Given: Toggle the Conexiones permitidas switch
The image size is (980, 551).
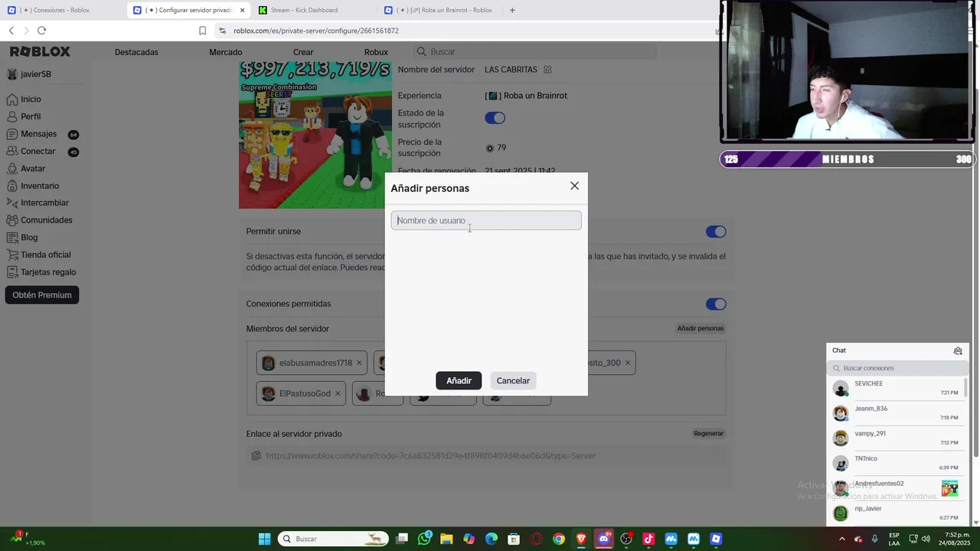Looking at the screenshot, I should point(716,304).
